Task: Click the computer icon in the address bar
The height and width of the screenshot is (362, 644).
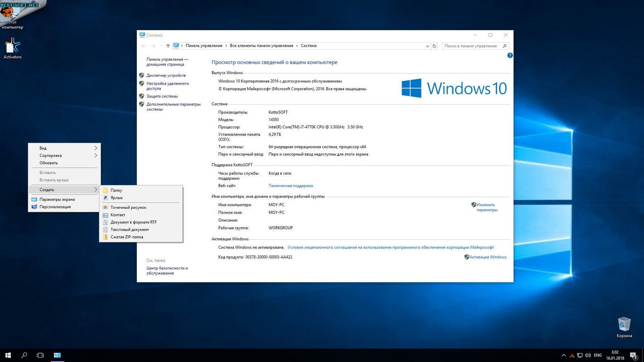Action: [x=176, y=46]
